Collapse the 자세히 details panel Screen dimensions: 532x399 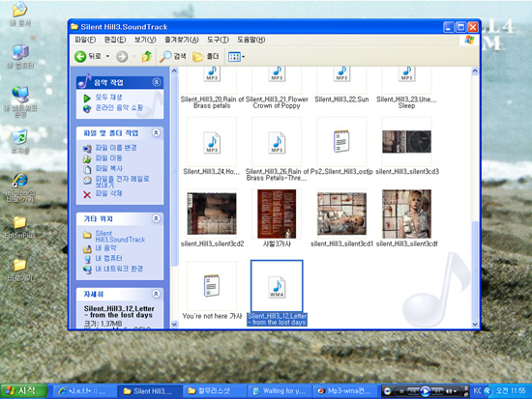[x=156, y=294]
